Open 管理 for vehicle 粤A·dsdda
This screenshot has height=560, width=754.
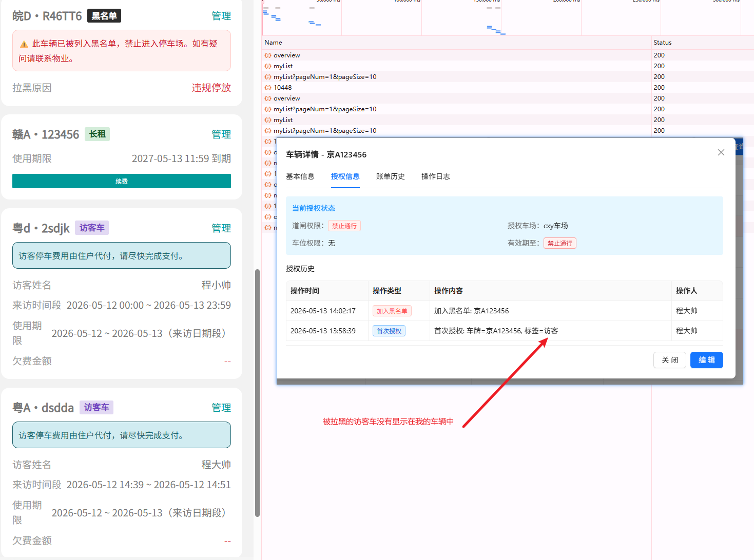[221, 408]
